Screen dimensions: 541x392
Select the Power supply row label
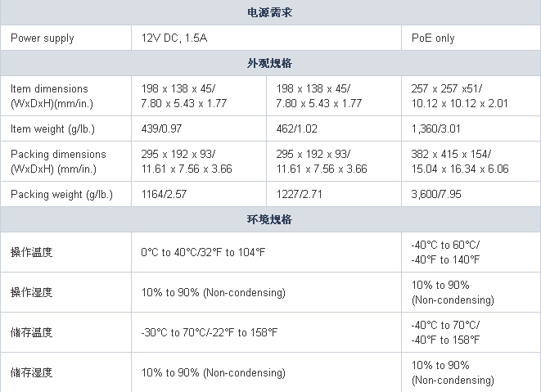pos(43,38)
